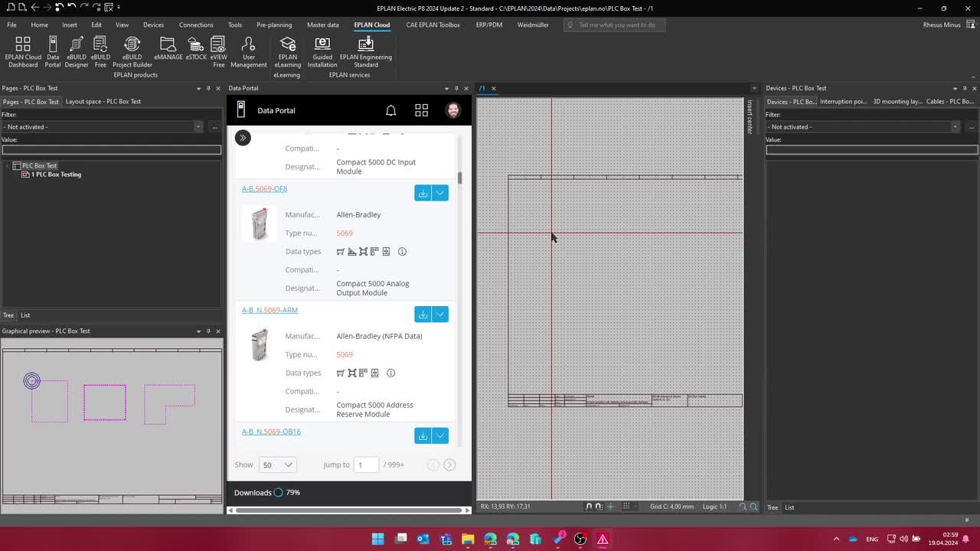Image resolution: width=980 pixels, height=551 pixels.
Task: Open the Weidmüller ribbon tab
Action: pos(533,24)
